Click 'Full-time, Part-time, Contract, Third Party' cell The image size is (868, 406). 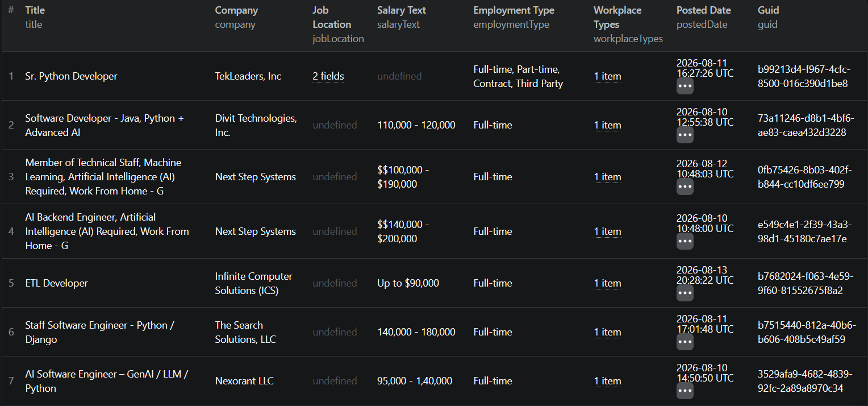point(518,76)
